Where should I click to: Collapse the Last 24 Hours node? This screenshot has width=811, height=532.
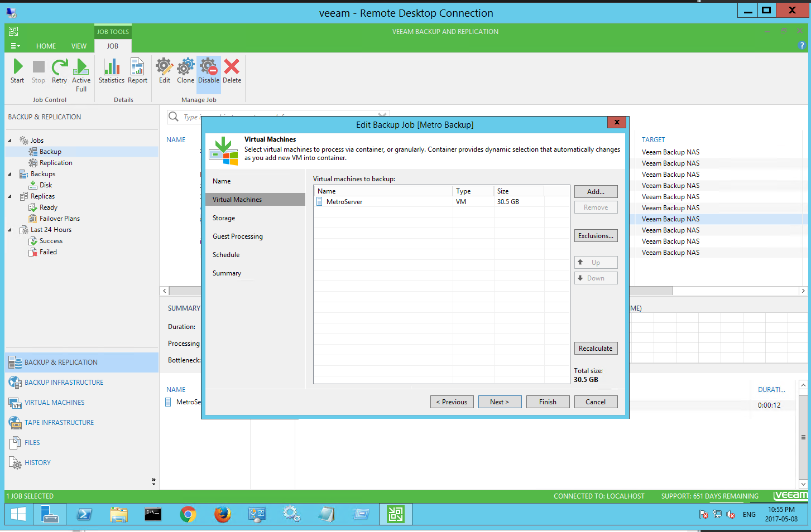tap(10, 230)
